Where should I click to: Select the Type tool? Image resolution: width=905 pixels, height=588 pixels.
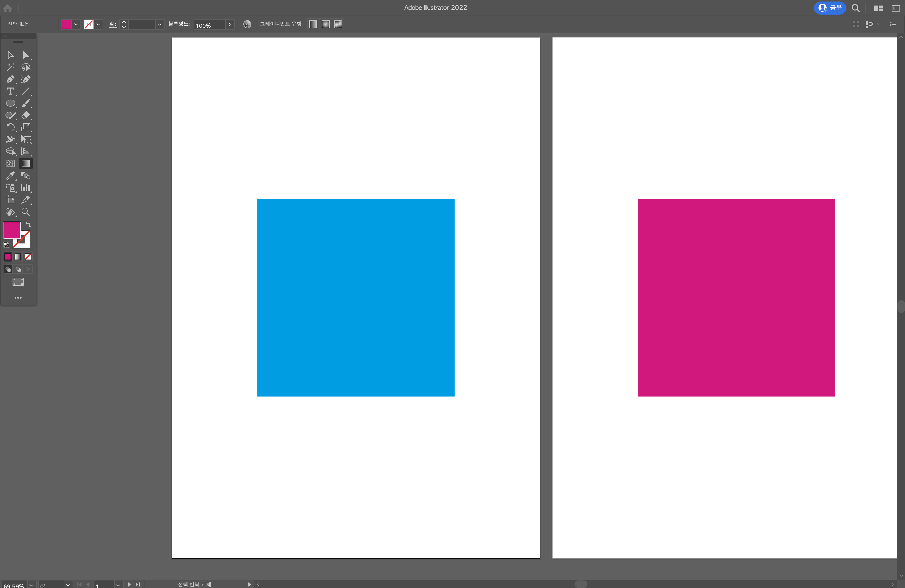[10, 91]
